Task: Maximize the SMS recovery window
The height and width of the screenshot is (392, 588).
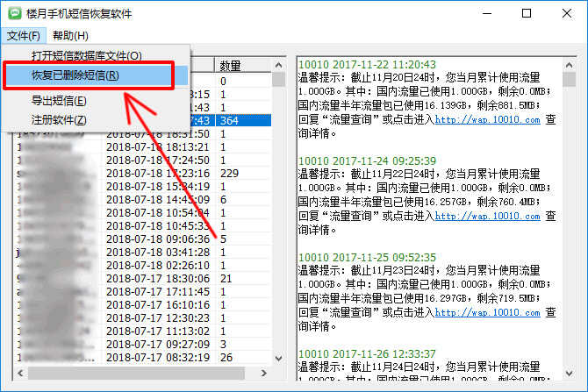Action: (x=527, y=14)
